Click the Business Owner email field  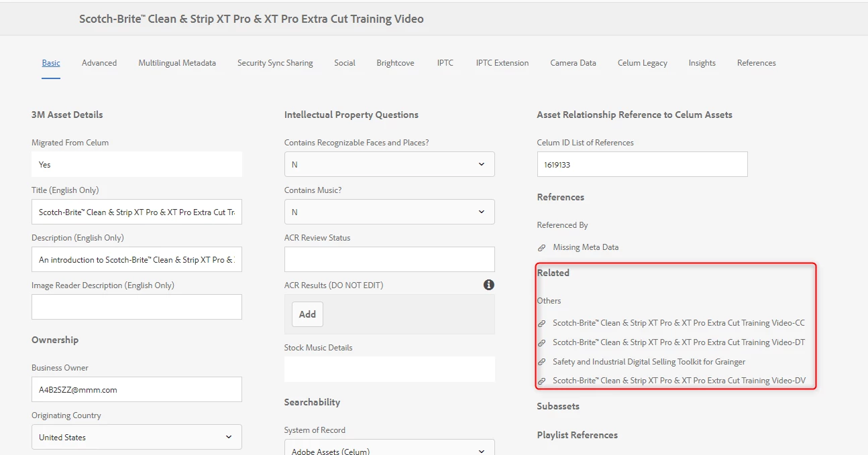click(136, 389)
